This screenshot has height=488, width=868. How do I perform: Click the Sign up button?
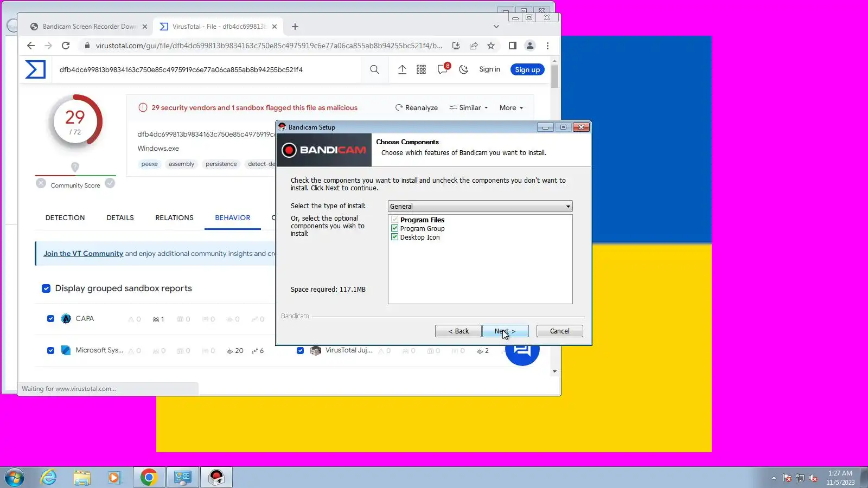527,69
